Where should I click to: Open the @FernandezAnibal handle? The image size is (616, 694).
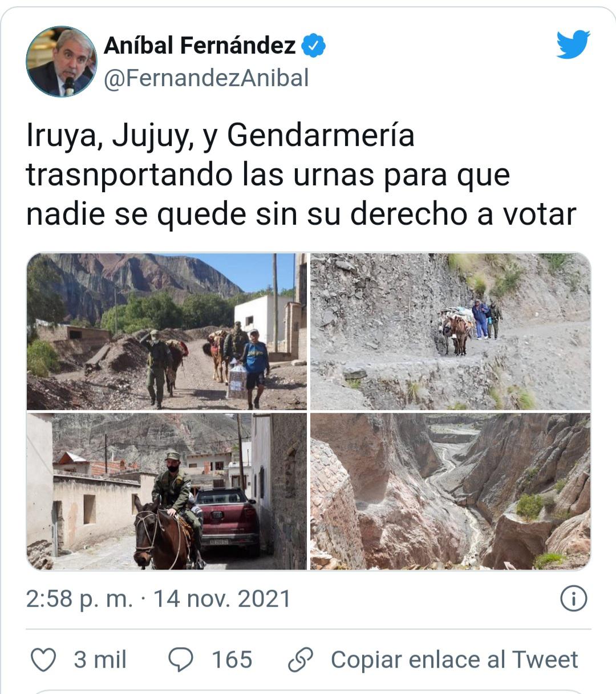tap(206, 78)
